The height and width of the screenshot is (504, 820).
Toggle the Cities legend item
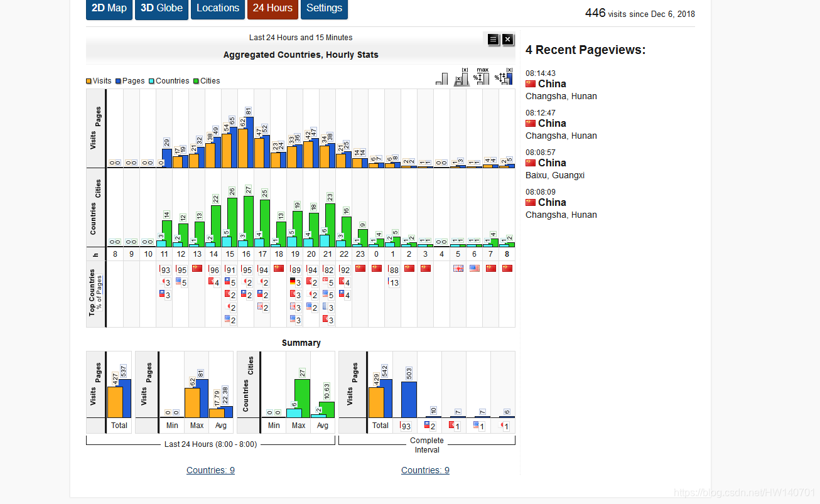pyautogui.click(x=207, y=81)
